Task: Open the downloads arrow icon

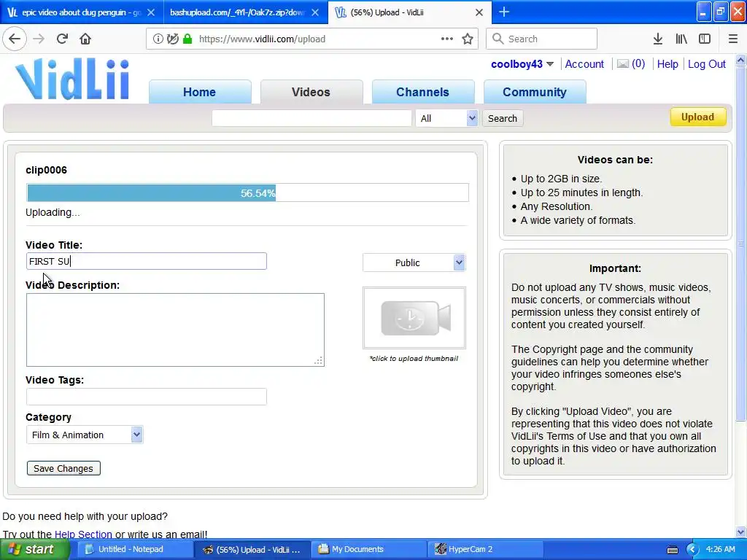Action: 658,39
